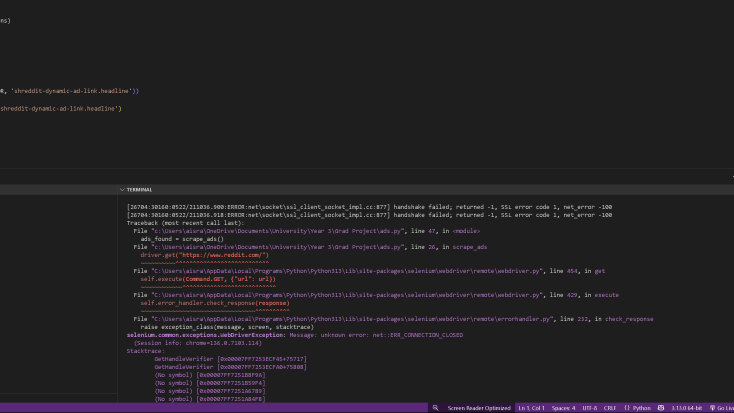Click the first handshake failed log line
The image size is (734, 413).
pyautogui.click(x=369, y=207)
